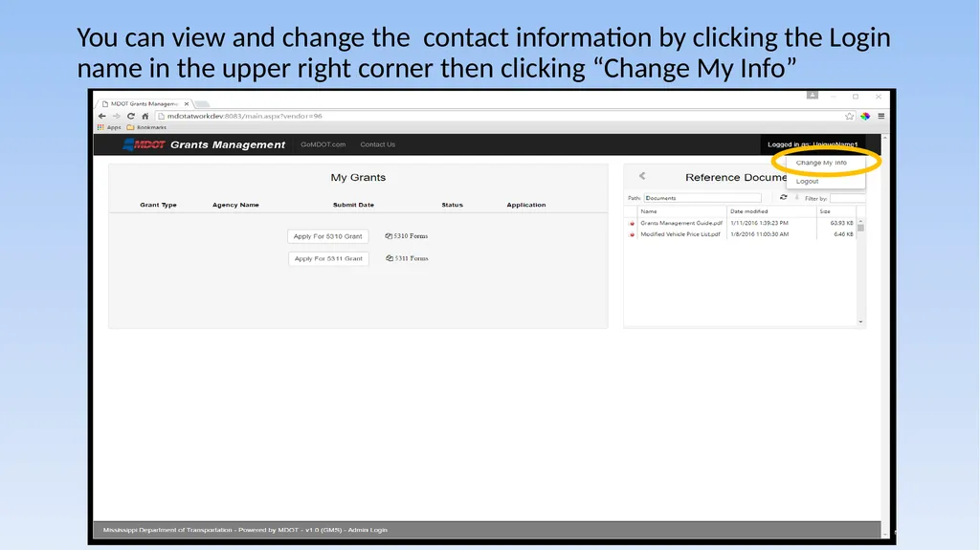Go back with the browser back arrow
Screen dimensions: 980x550
(x=101, y=117)
